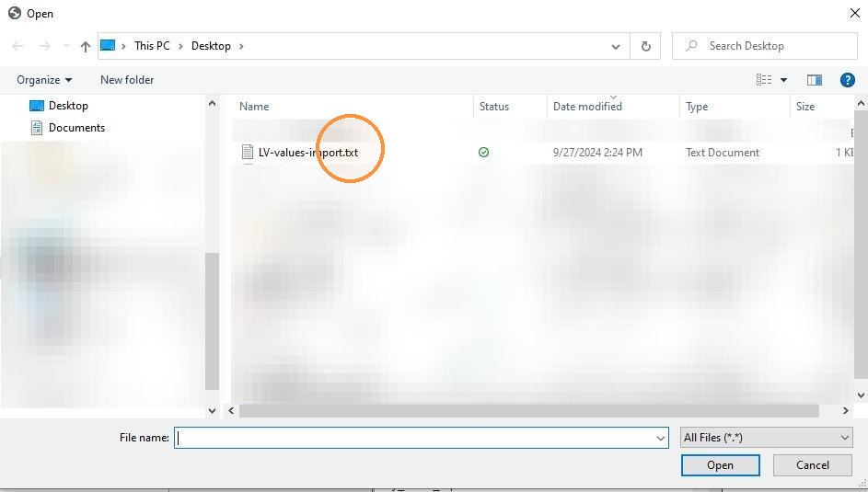The width and height of the screenshot is (868, 492).
Task: Click the green sync status checkmark
Action: (483, 152)
